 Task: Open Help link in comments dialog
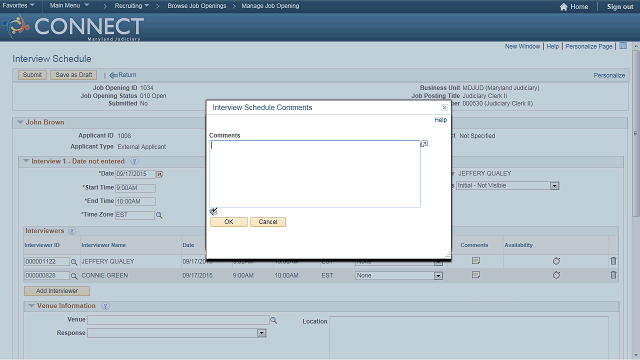click(x=440, y=120)
